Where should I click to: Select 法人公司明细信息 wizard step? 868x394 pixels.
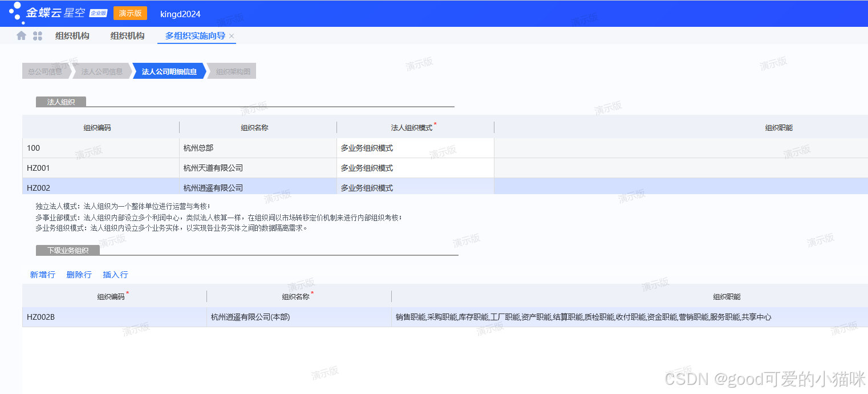(x=169, y=71)
